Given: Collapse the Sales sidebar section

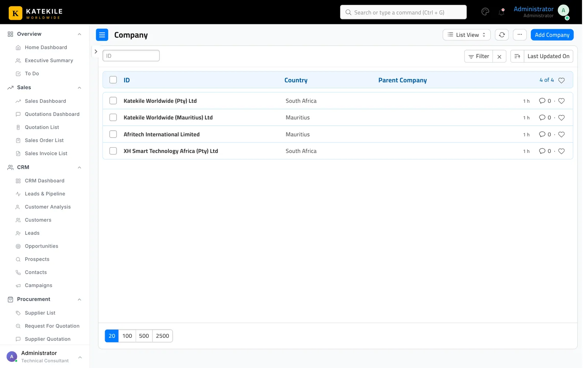Looking at the screenshot, I should point(79,88).
